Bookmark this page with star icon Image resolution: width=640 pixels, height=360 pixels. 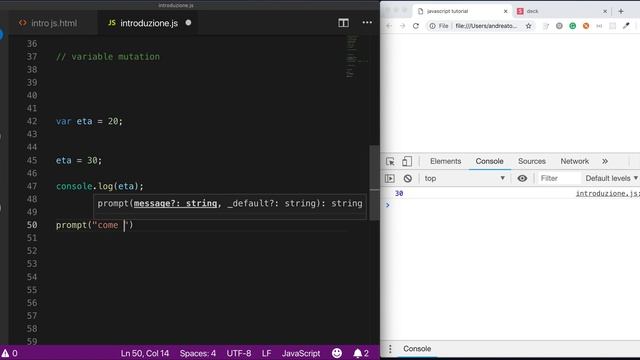529,26
